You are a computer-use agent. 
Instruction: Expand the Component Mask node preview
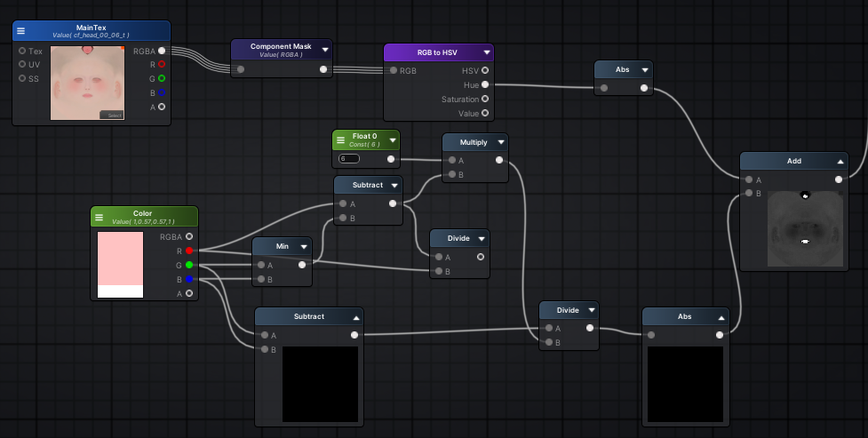(x=325, y=50)
